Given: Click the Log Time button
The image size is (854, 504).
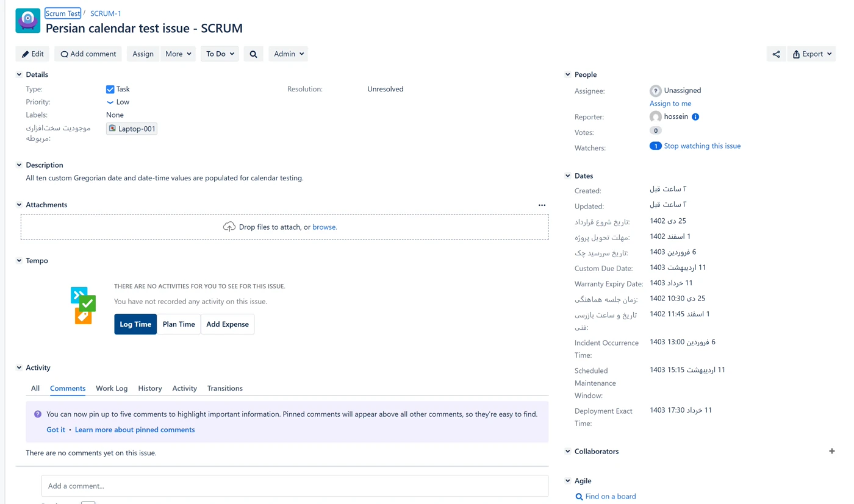Looking at the screenshot, I should pos(135,324).
